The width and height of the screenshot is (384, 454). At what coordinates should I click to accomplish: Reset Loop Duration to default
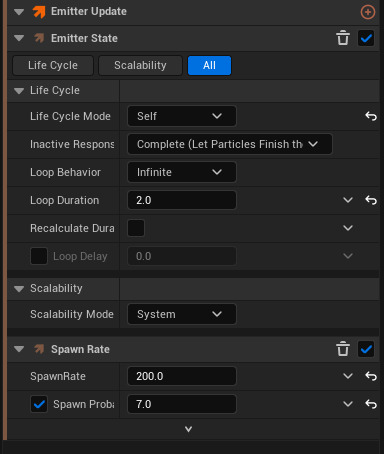pyautogui.click(x=371, y=200)
